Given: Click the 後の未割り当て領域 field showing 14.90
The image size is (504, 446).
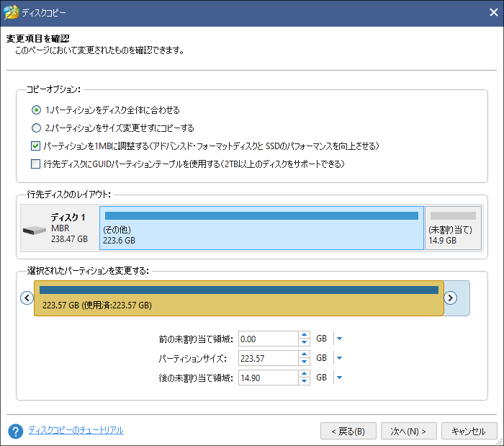Looking at the screenshot, I should (x=269, y=377).
